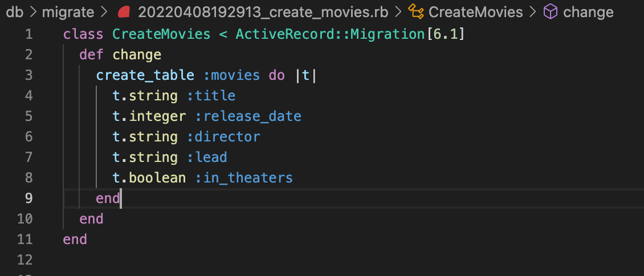This screenshot has width=644, height=276.
Task: Expand chevron after CreateMovies breadcrumb
Action: pos(533,13)
